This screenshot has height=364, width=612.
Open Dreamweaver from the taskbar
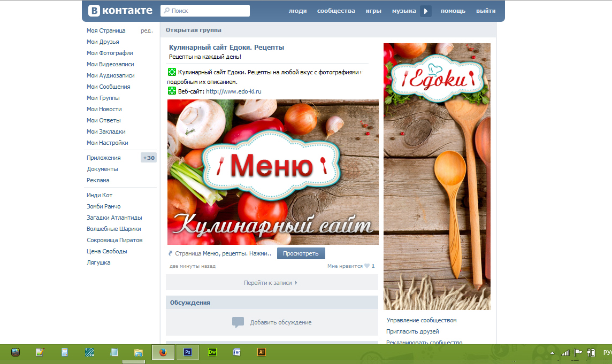click(212, 352)
